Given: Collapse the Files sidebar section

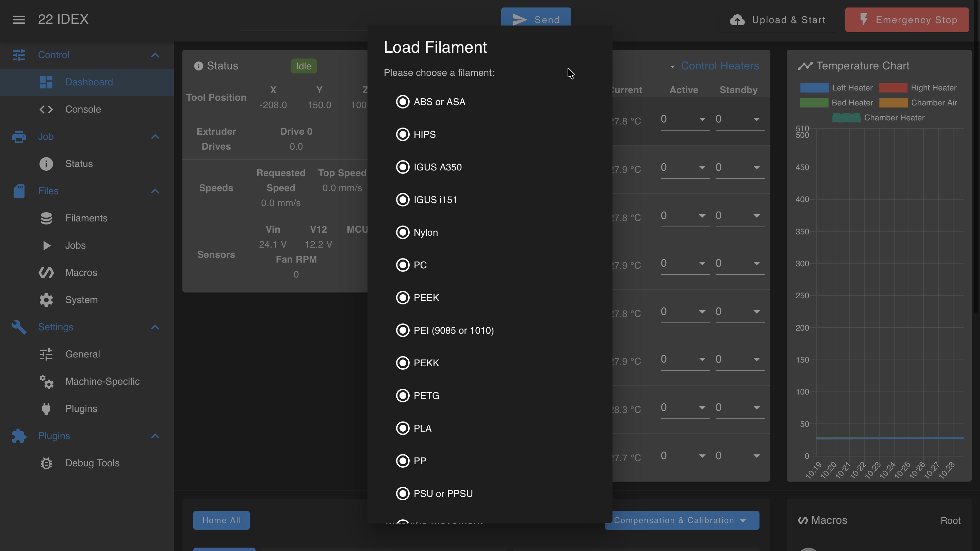Looking at the screenshot, I should [155, 191].
